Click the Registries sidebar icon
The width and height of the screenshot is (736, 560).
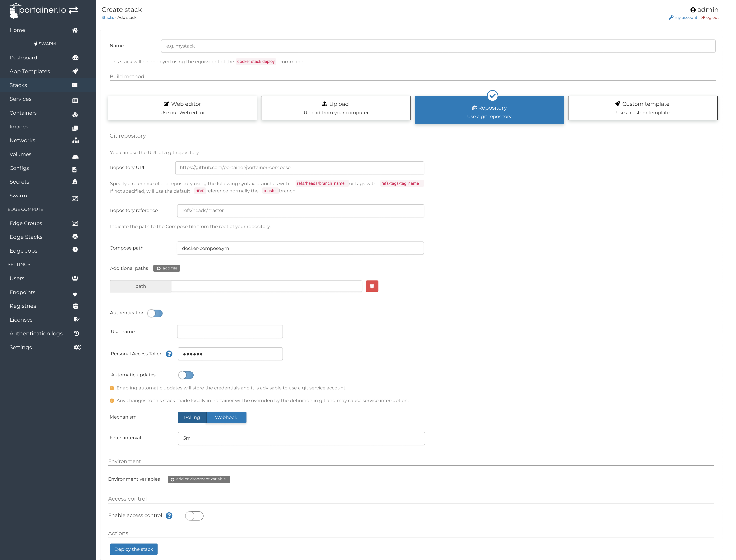click(x=75, y=306)
